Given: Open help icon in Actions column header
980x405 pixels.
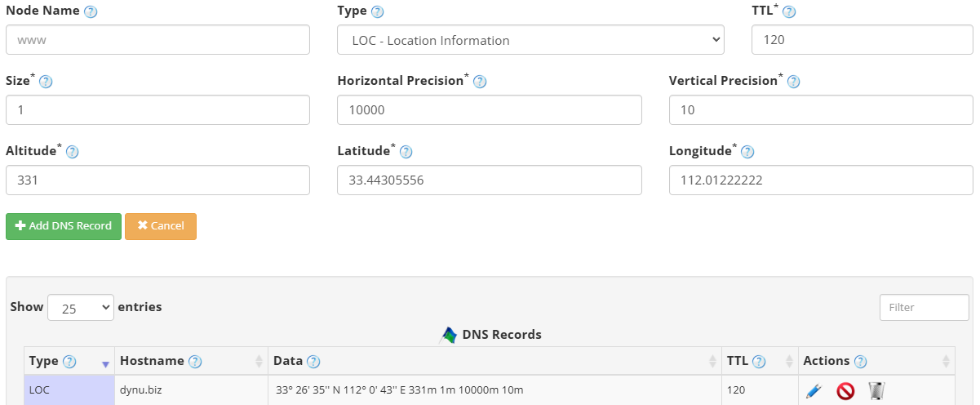Looking at the screenshot, I should pos(860,362).
